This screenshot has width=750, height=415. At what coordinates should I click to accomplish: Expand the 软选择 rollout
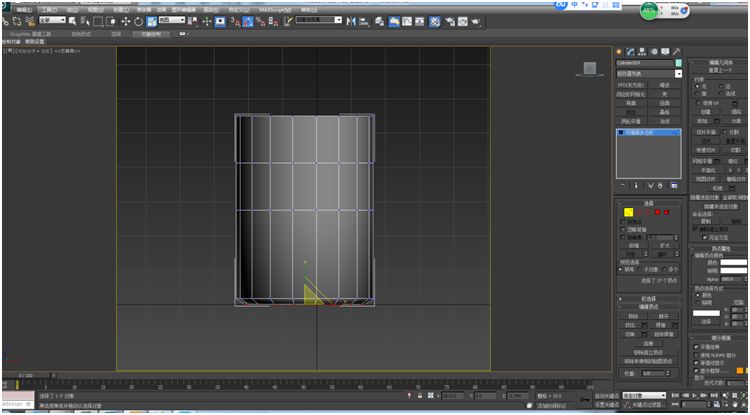[x=649, y=298]
